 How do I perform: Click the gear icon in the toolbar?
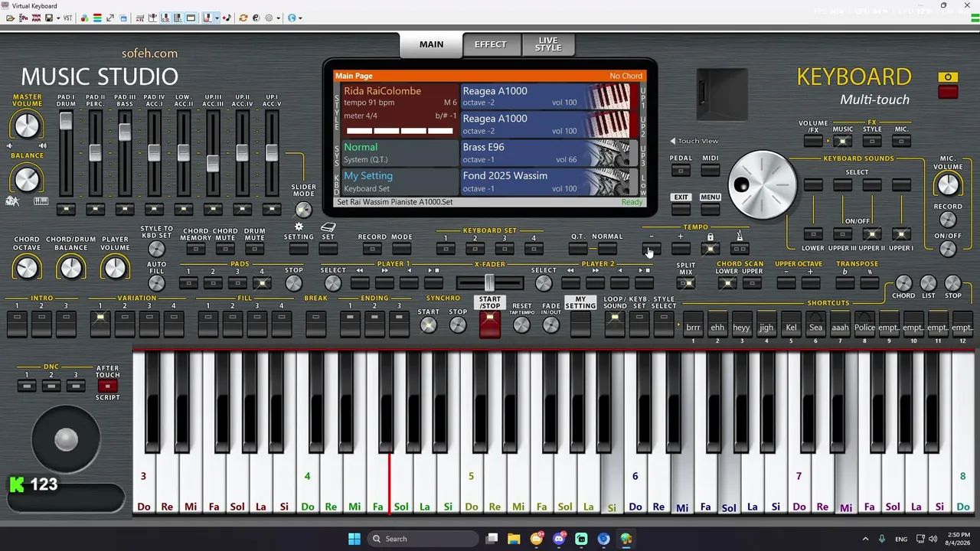[x=269, y=18]
